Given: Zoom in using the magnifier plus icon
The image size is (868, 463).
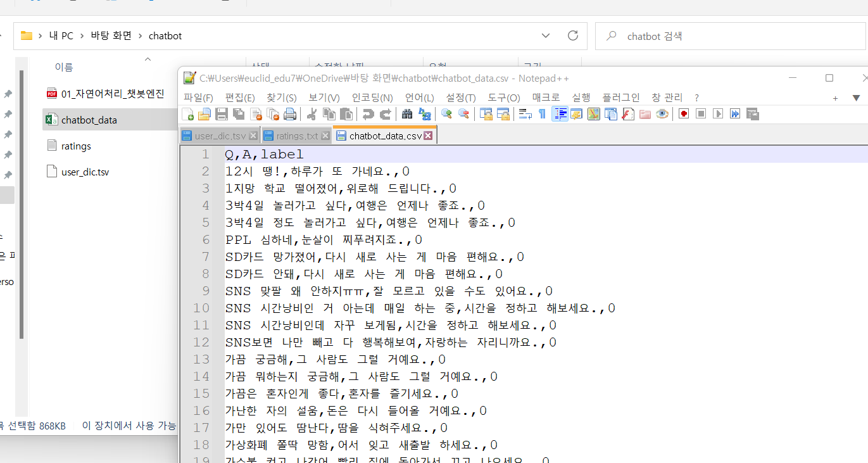Looking at the screenshot, I should pyautogui.click(x=447, y=114).
